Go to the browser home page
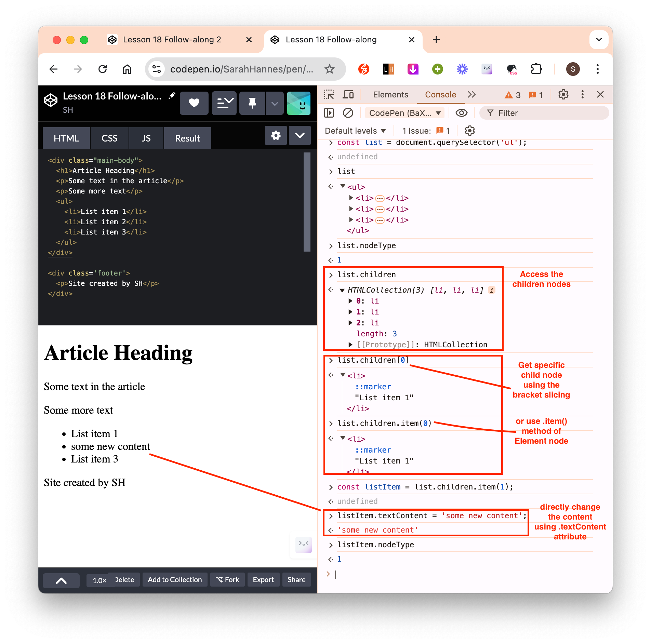The height and width of the screenshot is (644, 651). (127, 69)
